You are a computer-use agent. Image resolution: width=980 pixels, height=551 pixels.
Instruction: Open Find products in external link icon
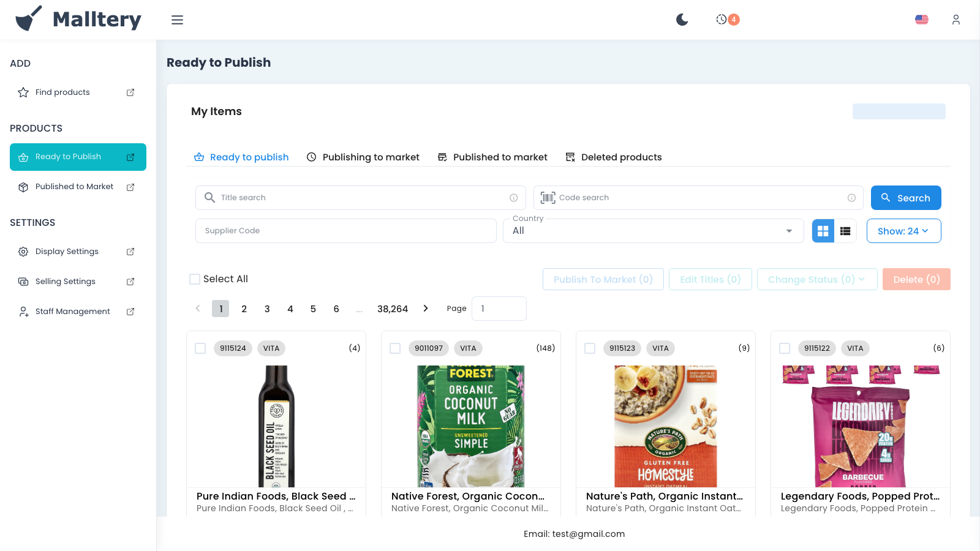coord(130,92)
